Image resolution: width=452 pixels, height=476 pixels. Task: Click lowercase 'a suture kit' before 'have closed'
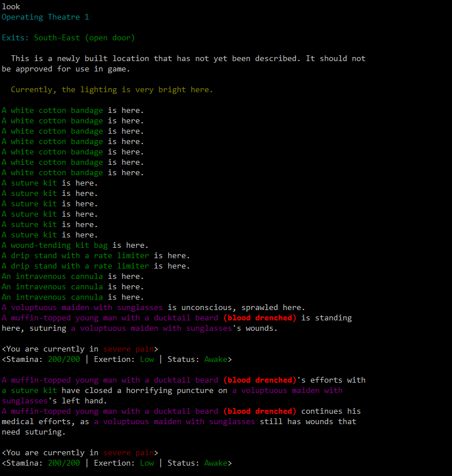point(29,391)
